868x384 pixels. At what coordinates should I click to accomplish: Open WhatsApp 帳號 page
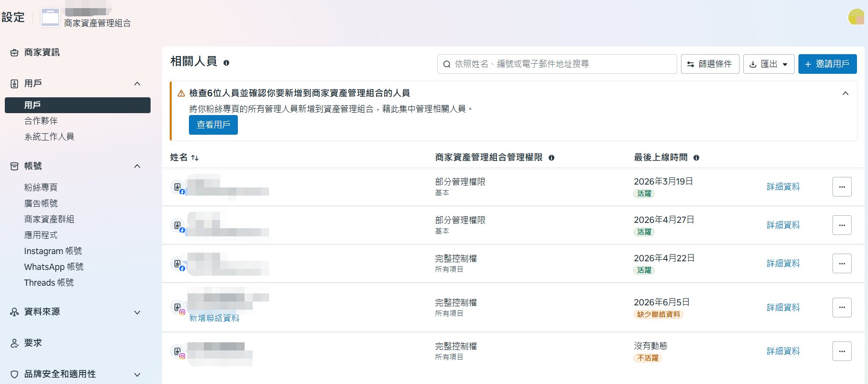[x=54, y=267]
